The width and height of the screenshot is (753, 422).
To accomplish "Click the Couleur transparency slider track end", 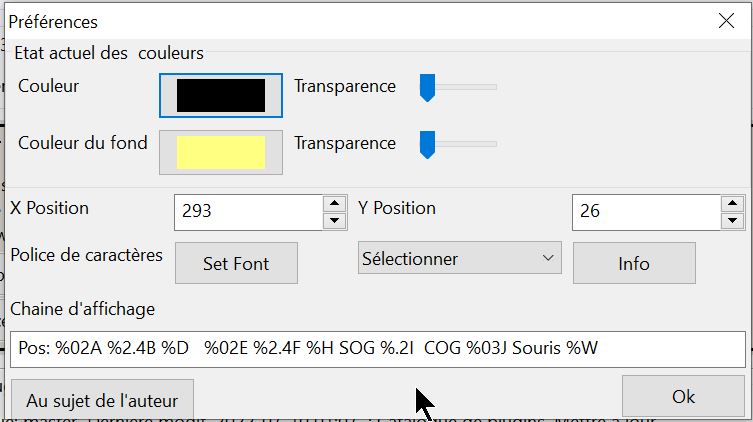I will point(492,88).
